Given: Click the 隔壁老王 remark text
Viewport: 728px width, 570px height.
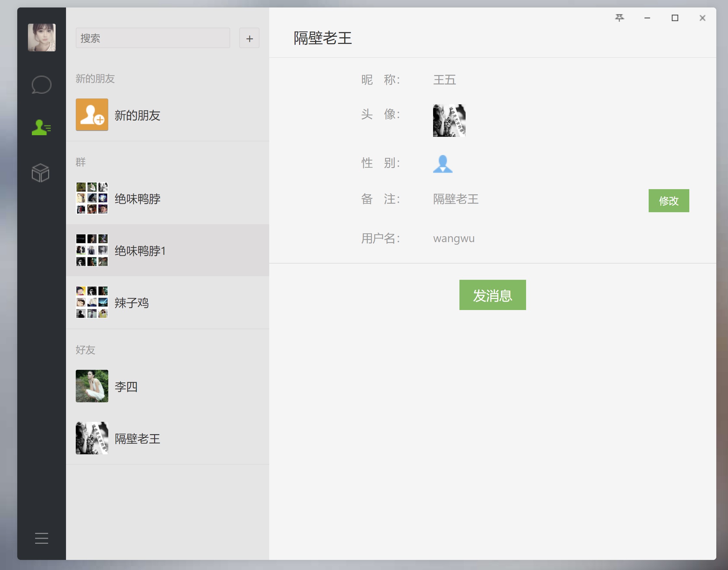Looking at the screenshot, I should (456, 199).
